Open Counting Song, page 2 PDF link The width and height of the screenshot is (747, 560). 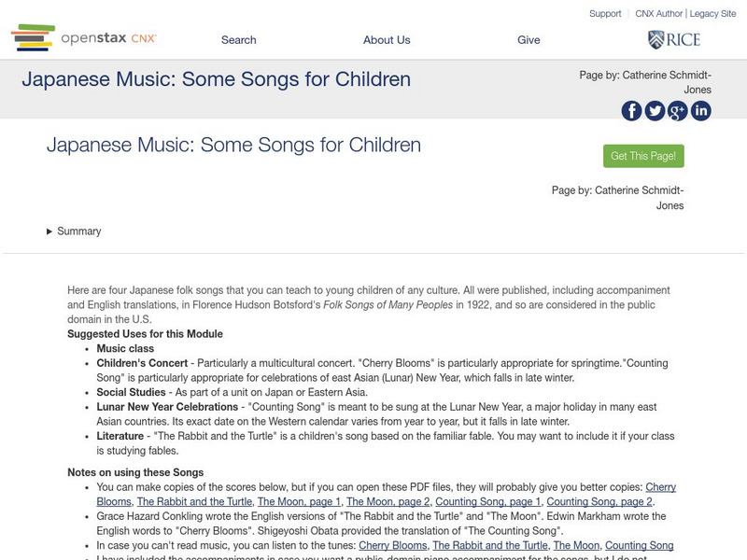coord(599,502)
